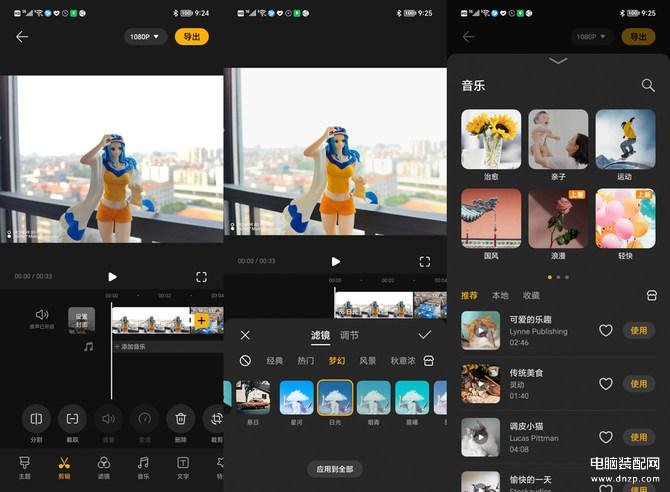The image size is (670, 492).
Task: Favorite 调皮小猫 with its heart
Action: (x=605, y=437)
